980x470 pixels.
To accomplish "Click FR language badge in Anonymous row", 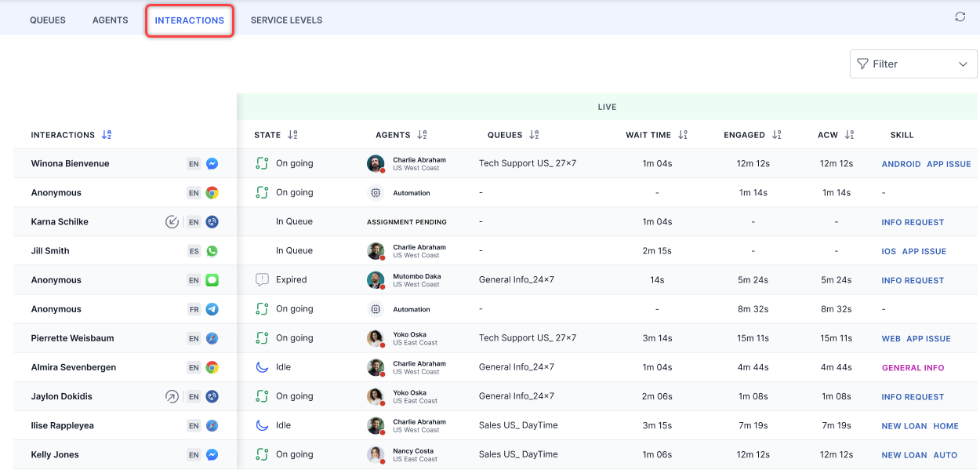I will [x=194, y=309].
